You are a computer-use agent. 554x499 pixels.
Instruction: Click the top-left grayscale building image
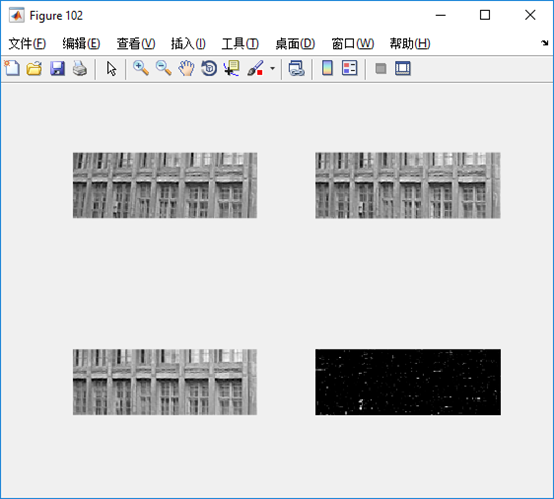(165, 185)
